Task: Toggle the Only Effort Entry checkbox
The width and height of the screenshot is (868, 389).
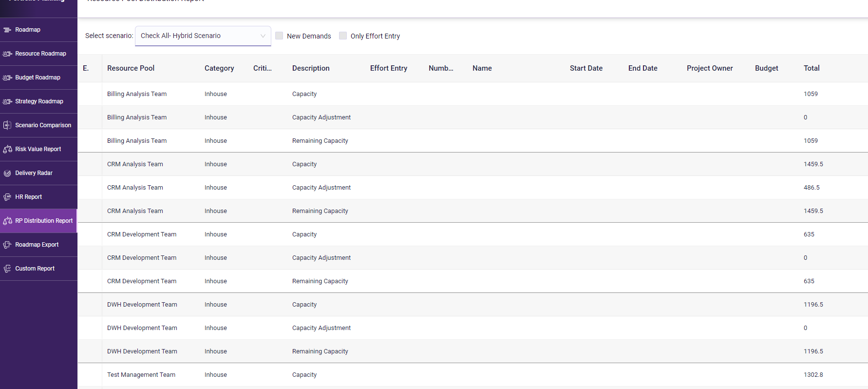Action: tap(343, 36)
